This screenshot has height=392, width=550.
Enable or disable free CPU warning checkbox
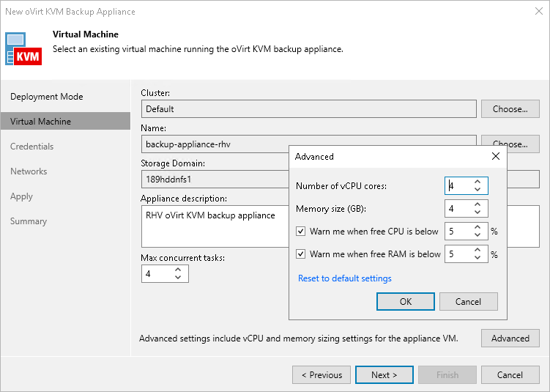tap(300, 232)
